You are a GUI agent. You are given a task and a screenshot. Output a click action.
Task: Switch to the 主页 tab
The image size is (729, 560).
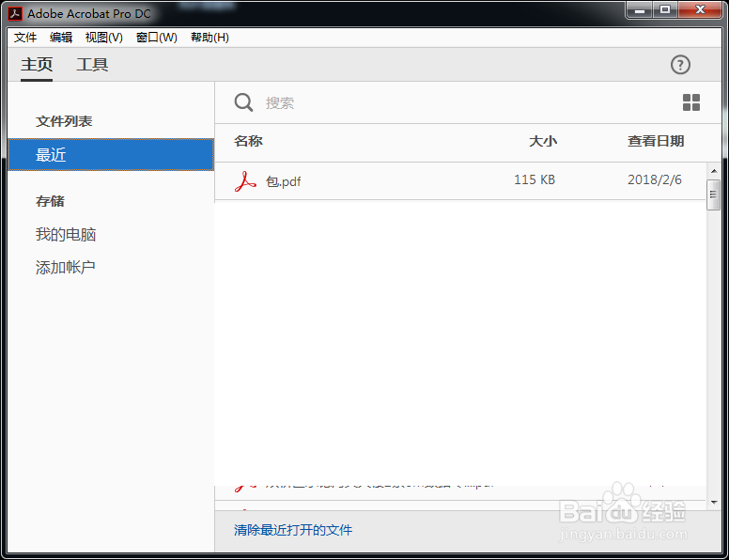point(37,65)
